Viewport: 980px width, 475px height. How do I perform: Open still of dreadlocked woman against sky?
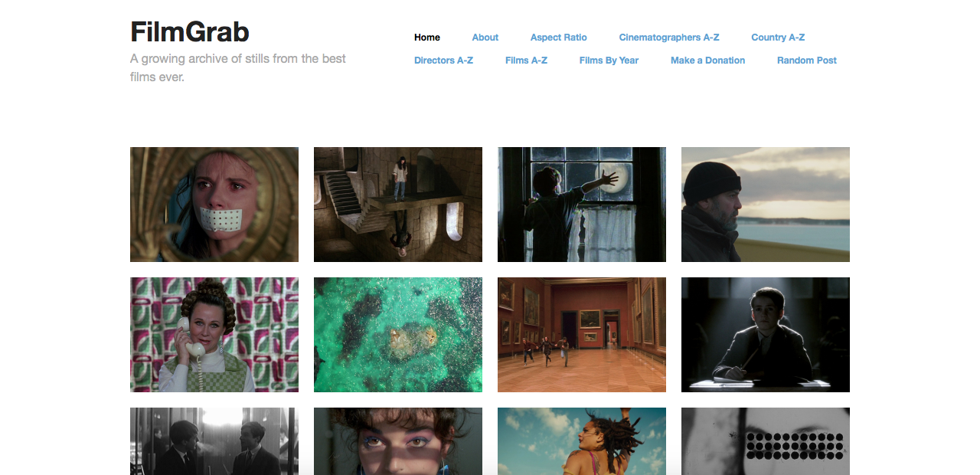coord(582,441)
